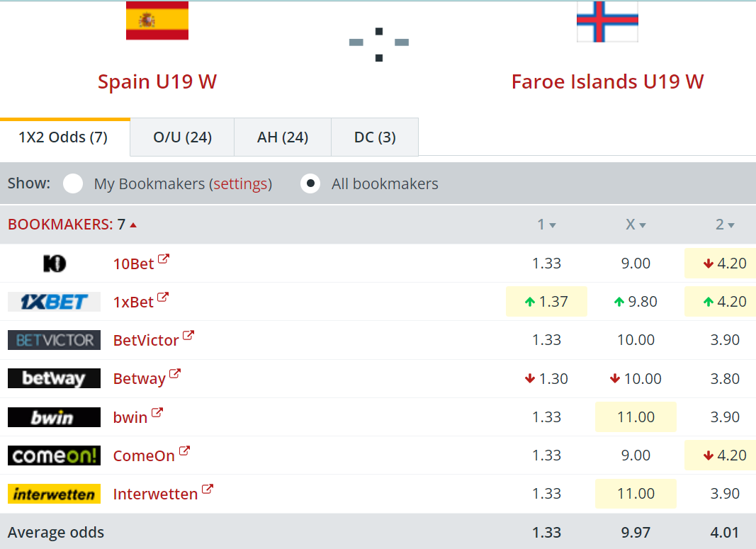Click the 1xBet logo image
Screen dimensions: 756x549
click(x=54, y=302)
